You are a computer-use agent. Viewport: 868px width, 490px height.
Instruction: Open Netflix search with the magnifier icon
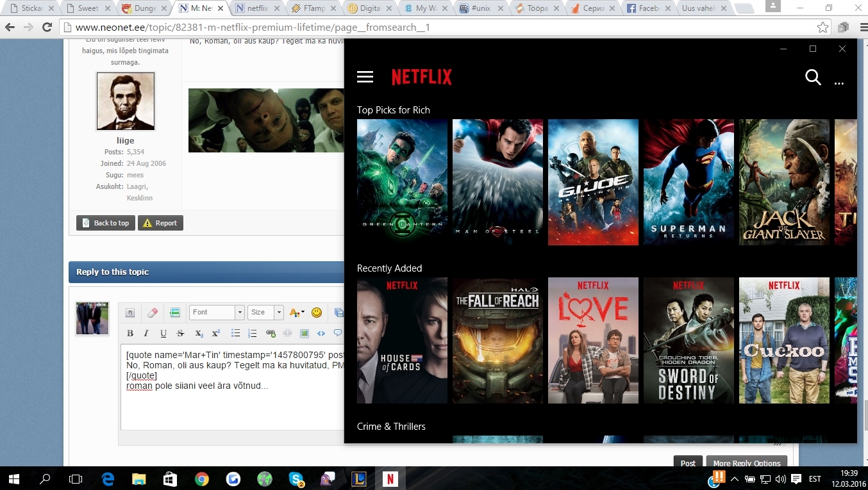pyautogui.click(x=813, y=78)
